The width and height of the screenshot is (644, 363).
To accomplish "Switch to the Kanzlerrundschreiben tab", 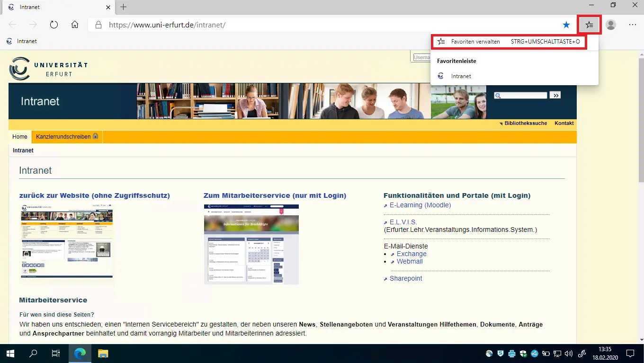I will pyautogui.click(x=66, y=137).
